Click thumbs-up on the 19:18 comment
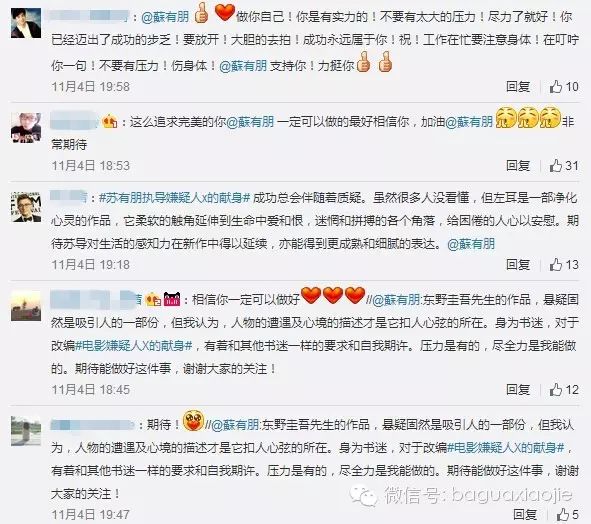 pos(563,265)
